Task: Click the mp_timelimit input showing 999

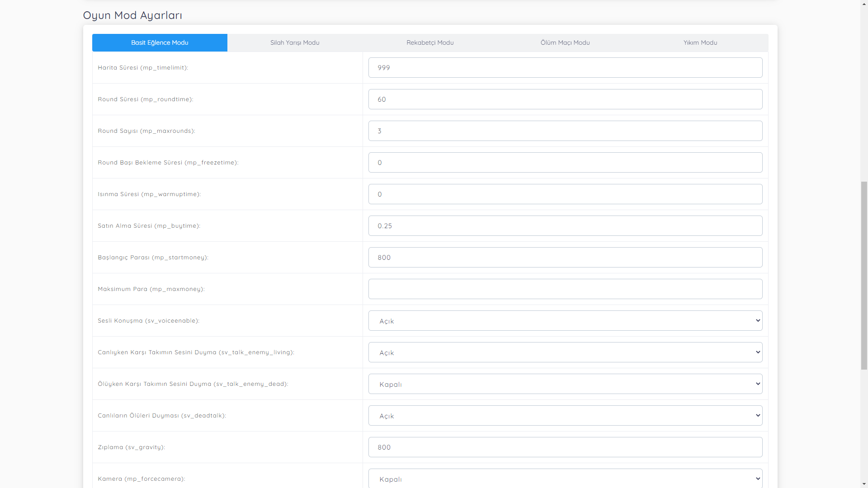Action: coord(565,67)
